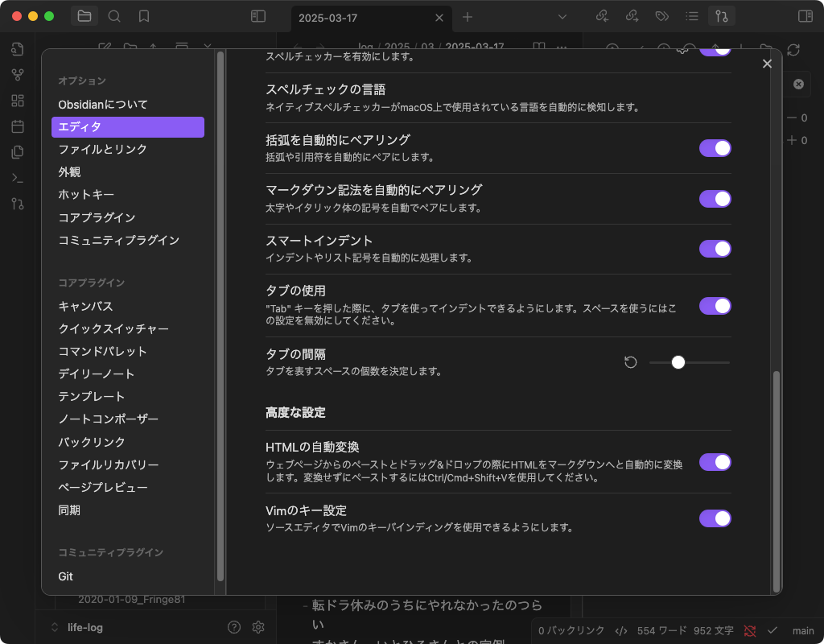Show tags icon in right panel tabs
The height and width of the screenshot is (644, 824).
pyautogui.click(x=662, y=16)
